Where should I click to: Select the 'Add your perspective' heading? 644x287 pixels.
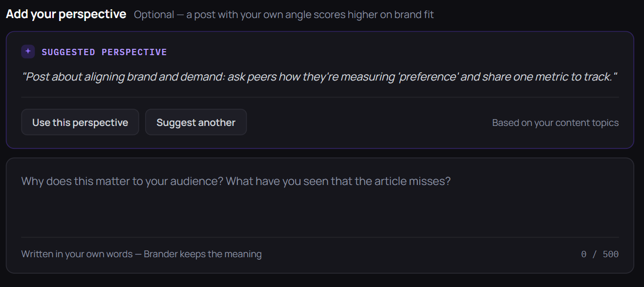pos(66,14)
